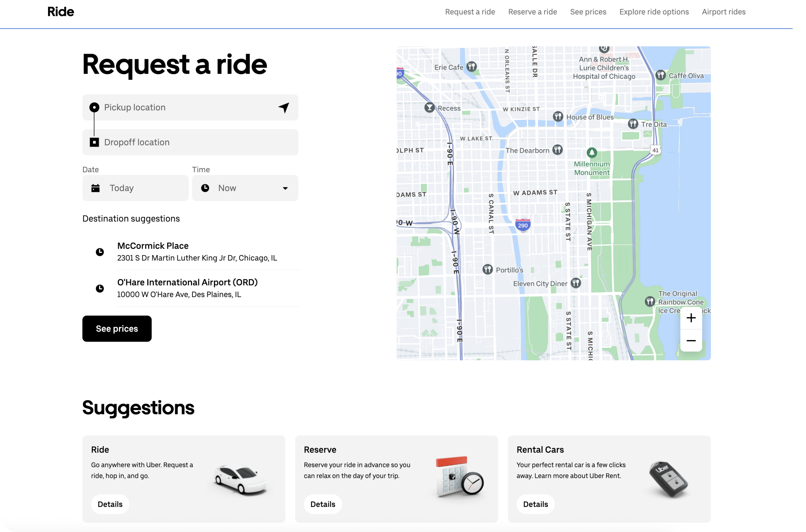Go to Airport rides in the navigation

coord(723,12)
